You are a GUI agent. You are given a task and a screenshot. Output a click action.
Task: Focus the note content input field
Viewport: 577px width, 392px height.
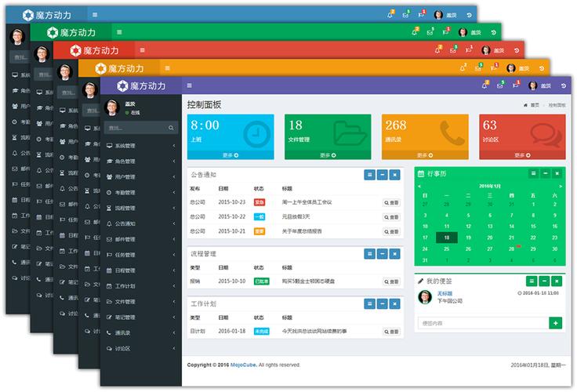click(484, 323)
